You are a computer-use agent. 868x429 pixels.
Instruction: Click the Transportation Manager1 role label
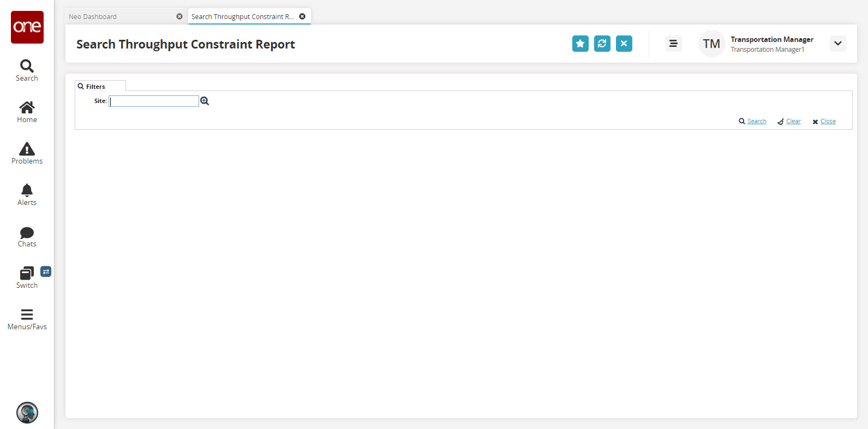click(768, 50)
